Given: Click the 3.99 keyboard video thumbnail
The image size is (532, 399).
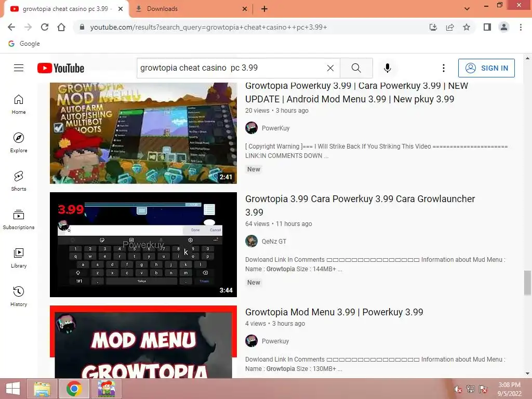Looking at the screenshot, I should 143,245.
